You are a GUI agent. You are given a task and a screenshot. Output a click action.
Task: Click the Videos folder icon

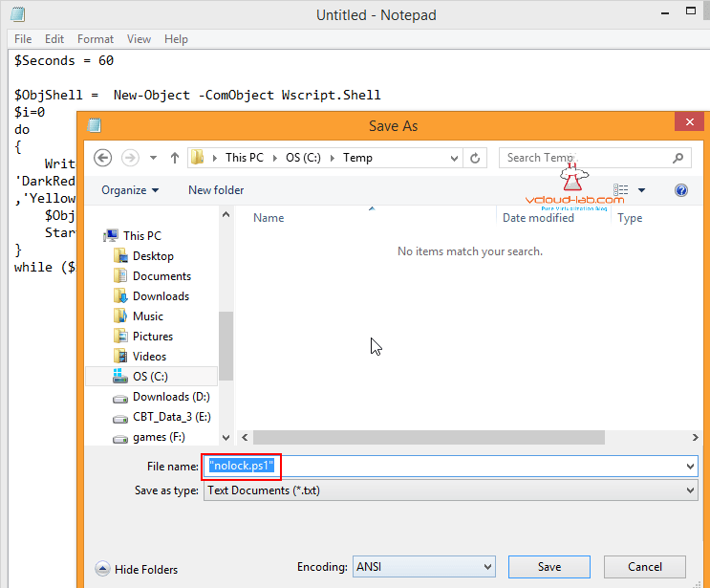pyautogui.click(x=120, y=356)
